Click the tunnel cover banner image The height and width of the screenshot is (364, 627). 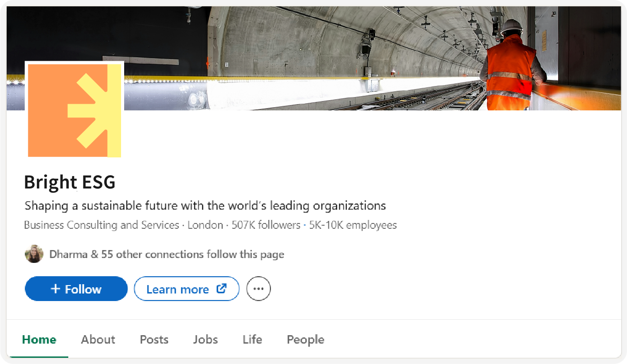pyautogui.click(x=314, y=58)
